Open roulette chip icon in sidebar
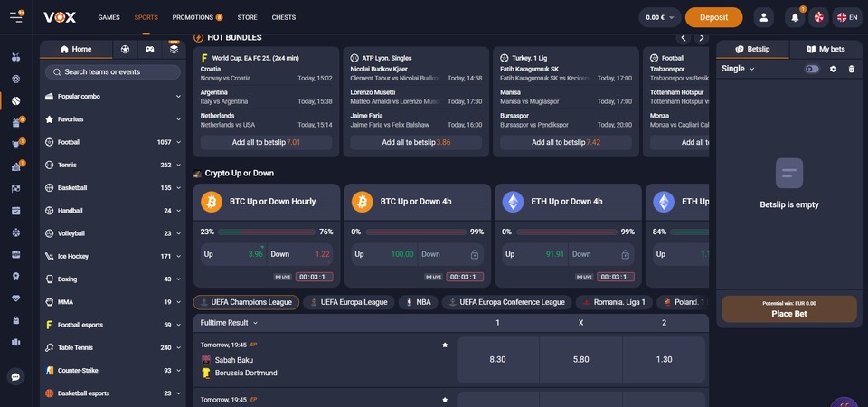The image size is (868, 407). point(15,80)
